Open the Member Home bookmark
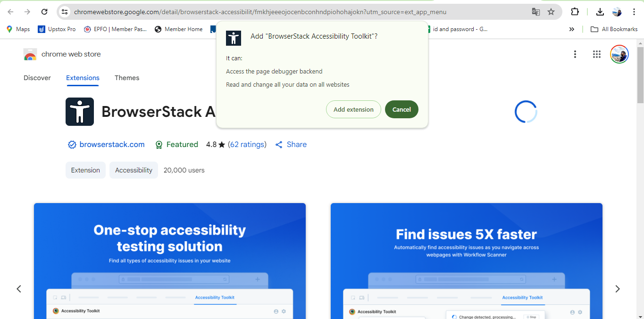 (178, 29)
